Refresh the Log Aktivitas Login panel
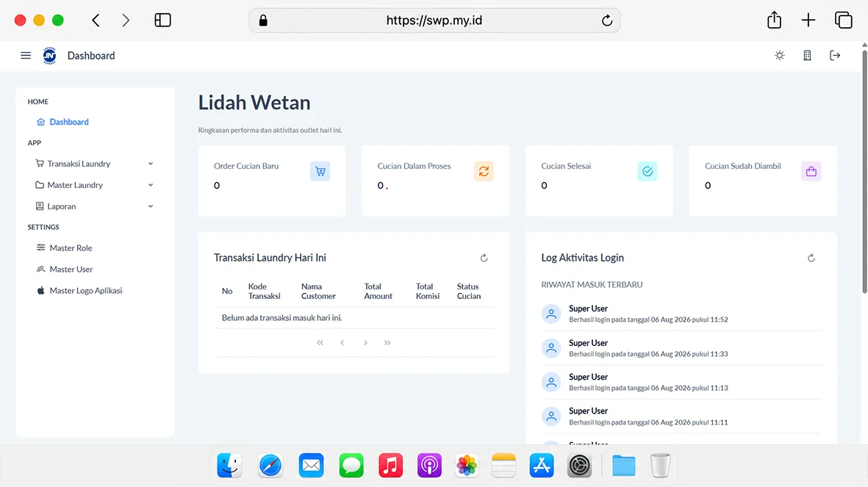This screenshot has width=868, height=487. pyautogui.click(x=811, y=258)
